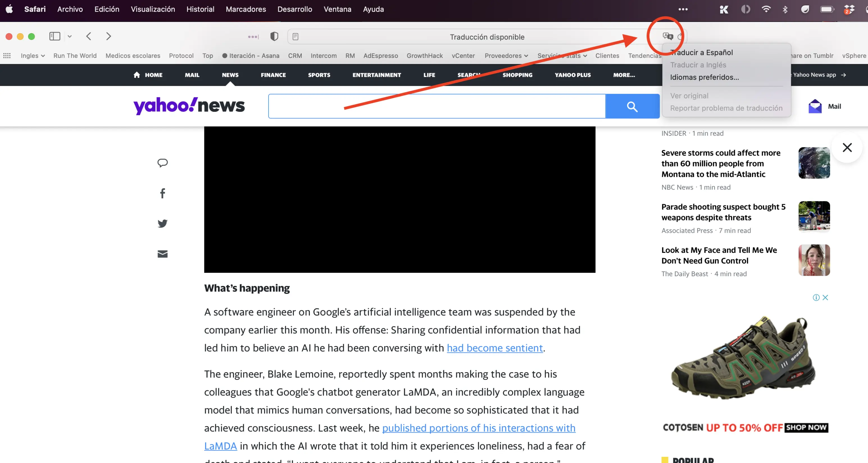Screen dimensions: 868x463
Task: Share article on Twitter
Action: click(162, 223)
